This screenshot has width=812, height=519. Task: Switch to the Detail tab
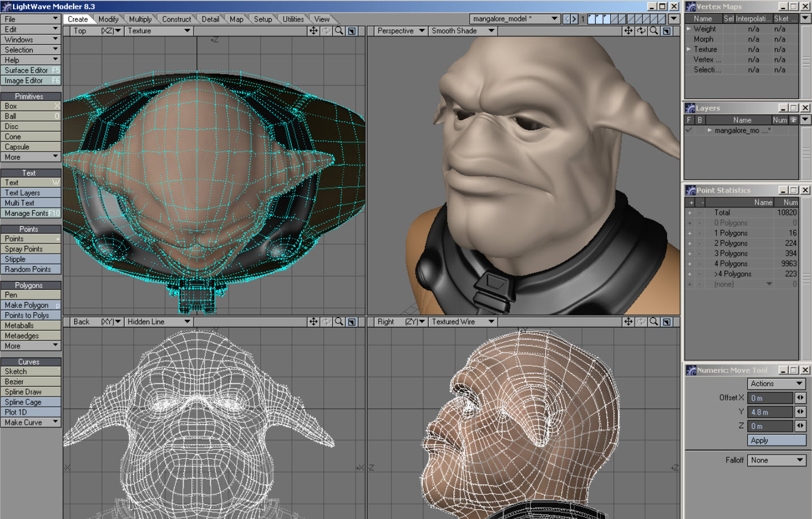210,19
